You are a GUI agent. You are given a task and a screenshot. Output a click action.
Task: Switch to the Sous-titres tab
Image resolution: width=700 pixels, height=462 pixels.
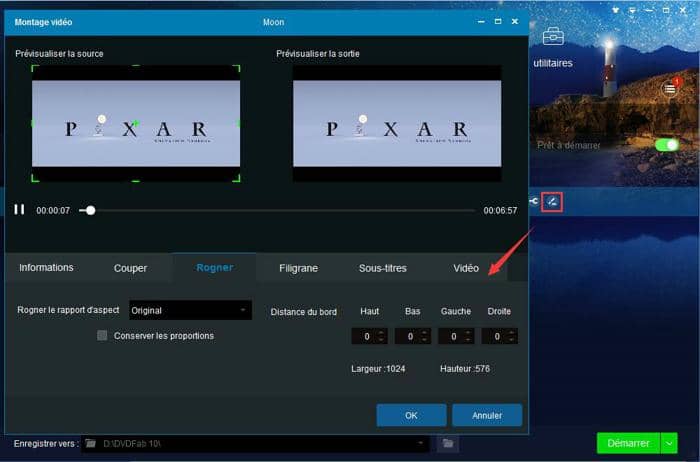383,268
